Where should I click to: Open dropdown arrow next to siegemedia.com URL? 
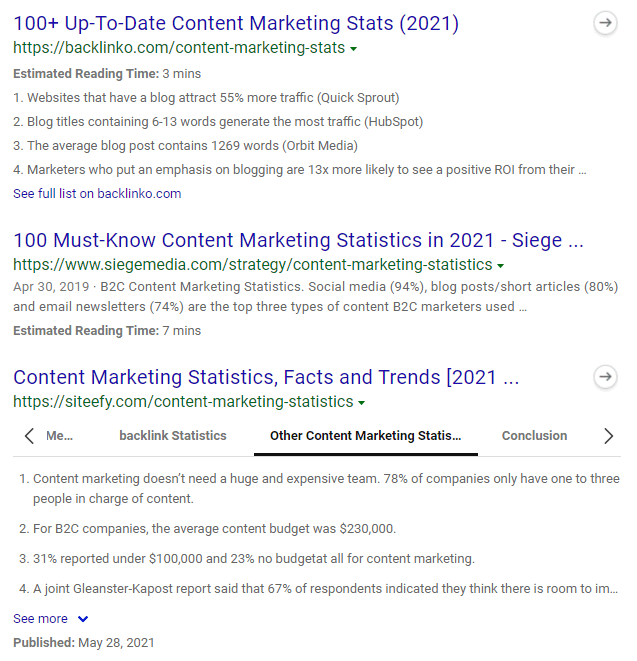[x=500, y=266]
